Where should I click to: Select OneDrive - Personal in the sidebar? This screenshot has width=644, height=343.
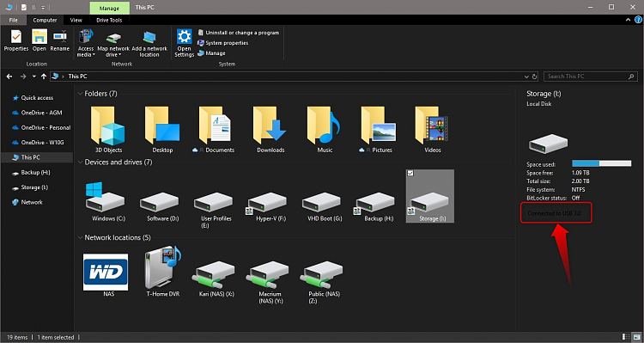pos(41,127)
